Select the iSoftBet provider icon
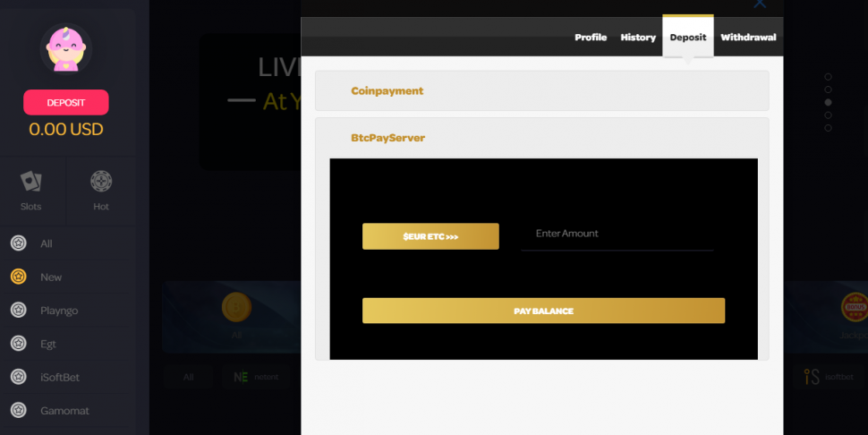 [18, 377]
